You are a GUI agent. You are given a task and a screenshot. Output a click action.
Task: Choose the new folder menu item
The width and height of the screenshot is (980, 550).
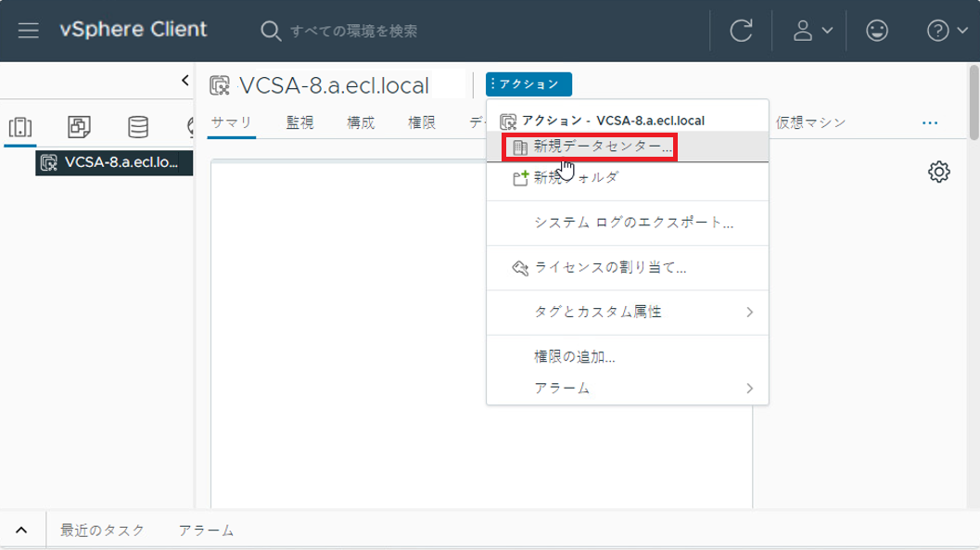tap(628, 178)
